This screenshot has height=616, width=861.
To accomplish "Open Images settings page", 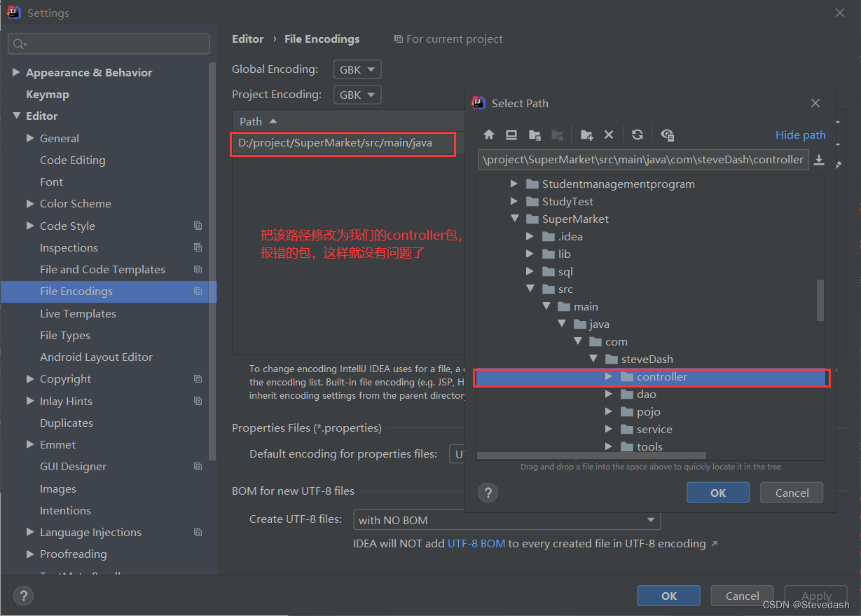I will coord(58,488).
